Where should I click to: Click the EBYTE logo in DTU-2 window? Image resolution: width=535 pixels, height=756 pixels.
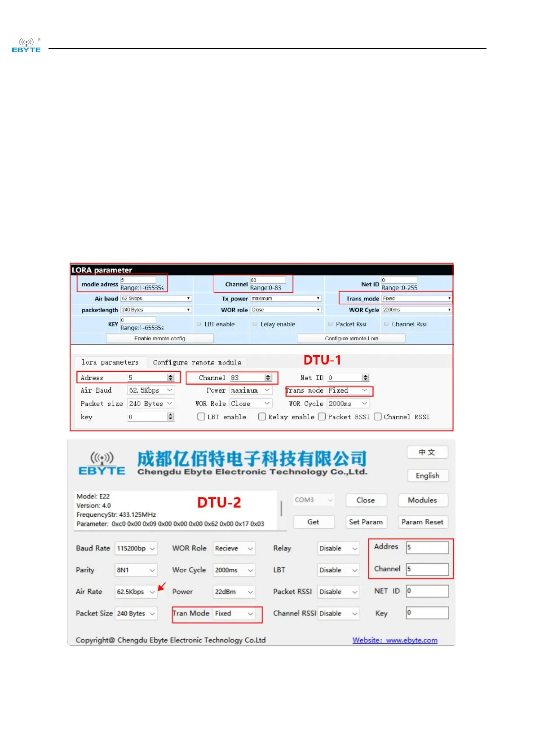click(x=102, y=464)
